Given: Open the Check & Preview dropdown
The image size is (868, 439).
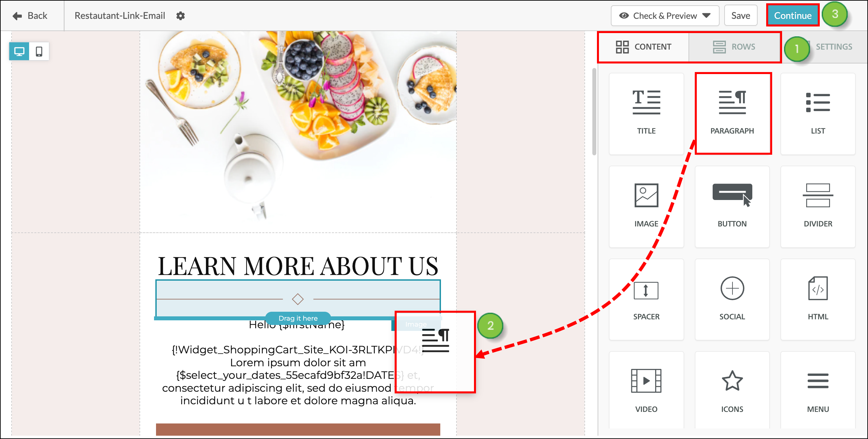Looking at the screenshot, I should (x=665, y=16).
